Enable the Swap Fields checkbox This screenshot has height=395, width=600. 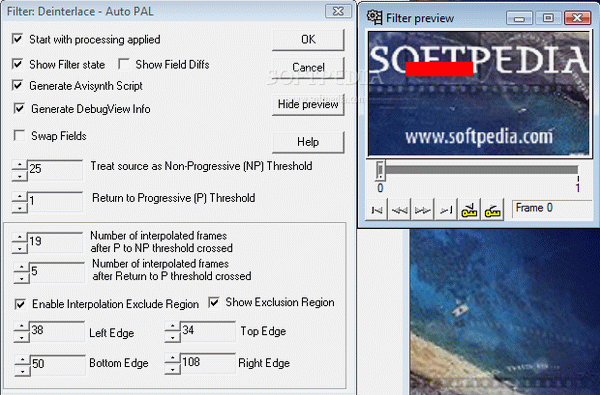click(19, 135)
